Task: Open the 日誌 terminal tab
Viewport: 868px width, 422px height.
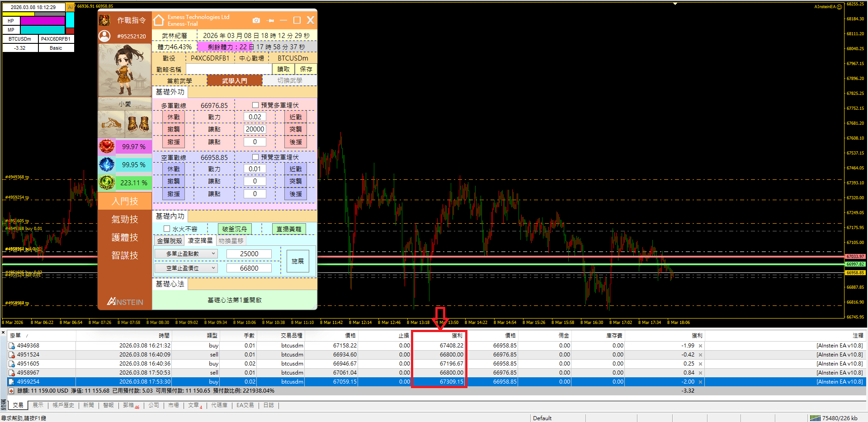Action: 269,405
